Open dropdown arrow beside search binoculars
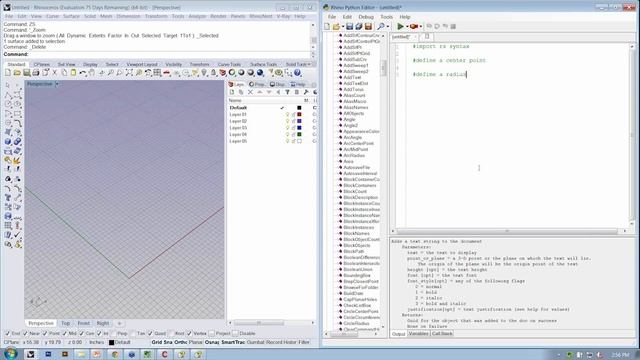The image size is (640, 360). 387,27
